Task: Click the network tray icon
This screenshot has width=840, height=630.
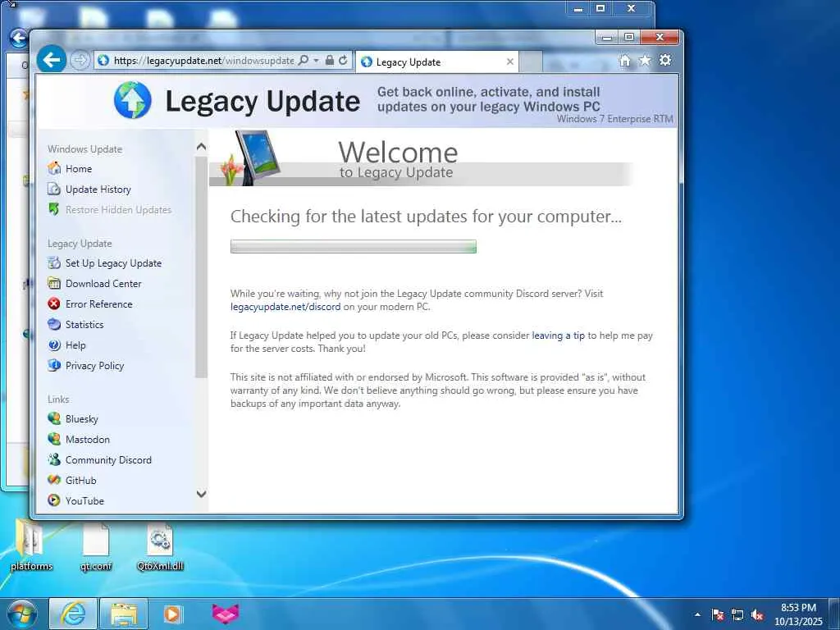Action: (737, 614)
